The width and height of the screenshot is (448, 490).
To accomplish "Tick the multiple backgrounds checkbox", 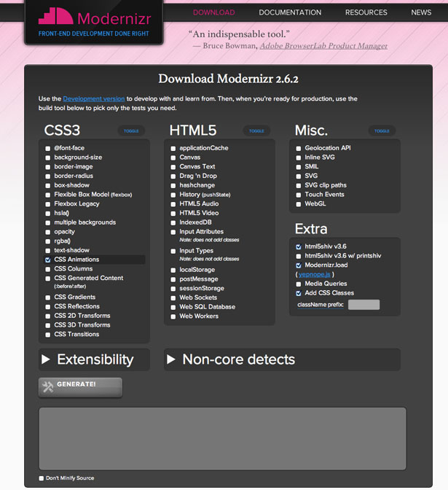I will pos(48,223).
